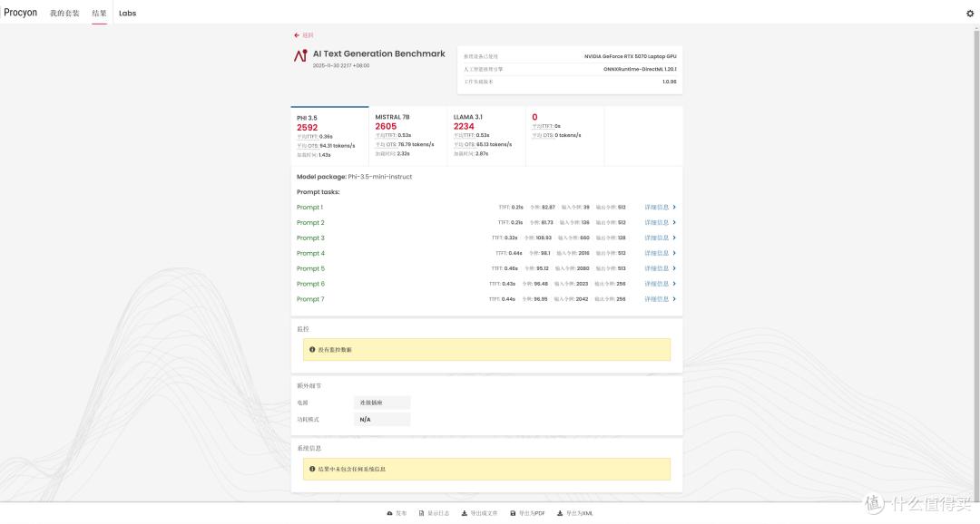The width and height of the screenshot is (980, 524).
Task: Click the Prompt 7 task name
Action: pyautogui.click(x=310, y=299)
